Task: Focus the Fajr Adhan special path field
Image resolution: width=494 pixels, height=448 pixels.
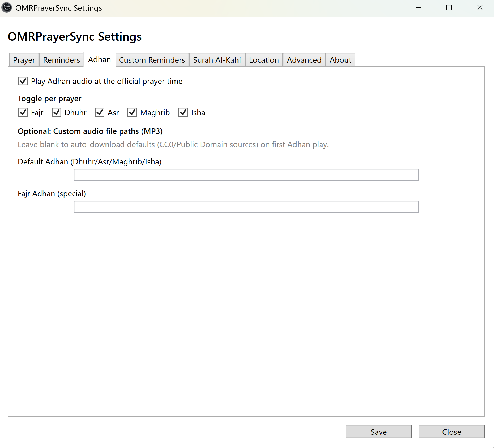Action: click(x=246, y=207)
